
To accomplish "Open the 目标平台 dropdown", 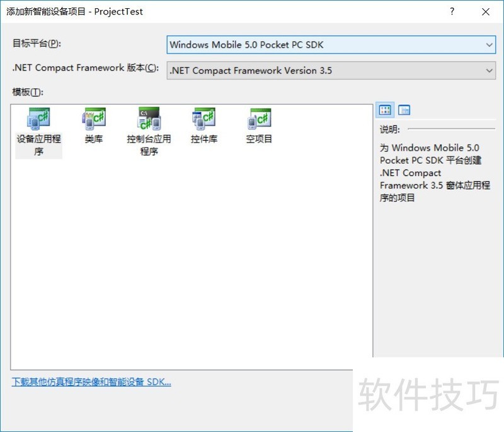I will coord(331,45).
